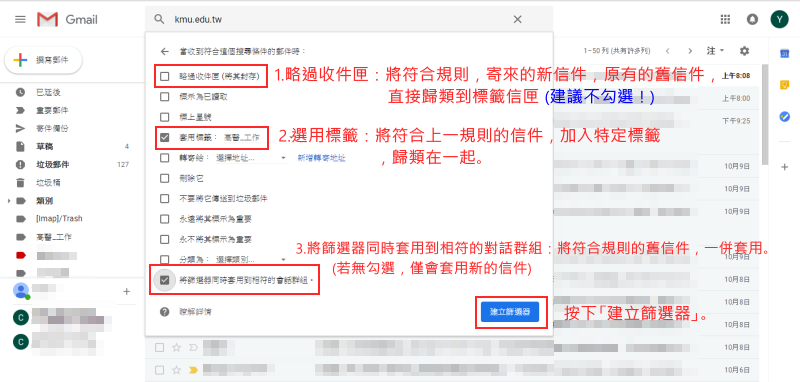Go back with the filter dialog arrow

(x=164, y=52)
